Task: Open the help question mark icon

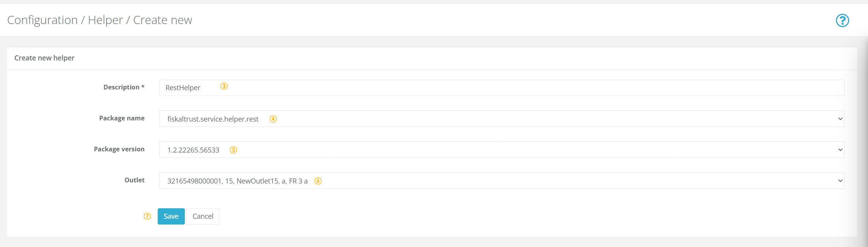Action: click(x=842, y=20)
